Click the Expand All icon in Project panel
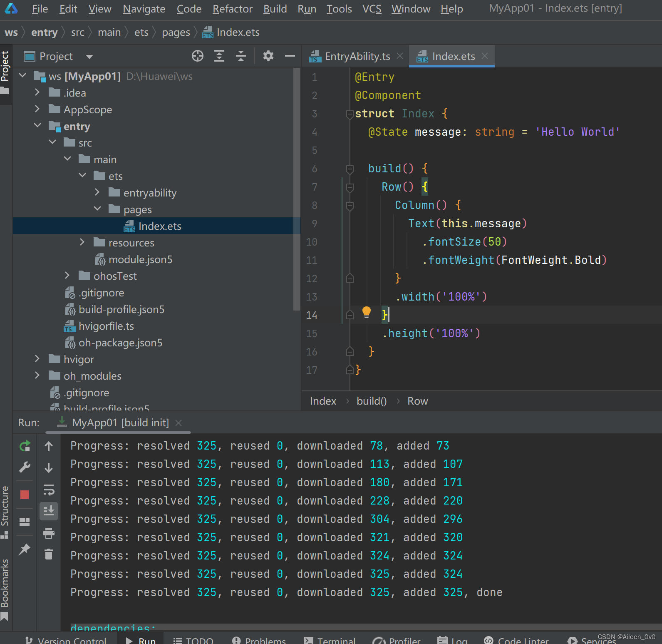Screen dimensions: 662x644 [x=219, y=56]
